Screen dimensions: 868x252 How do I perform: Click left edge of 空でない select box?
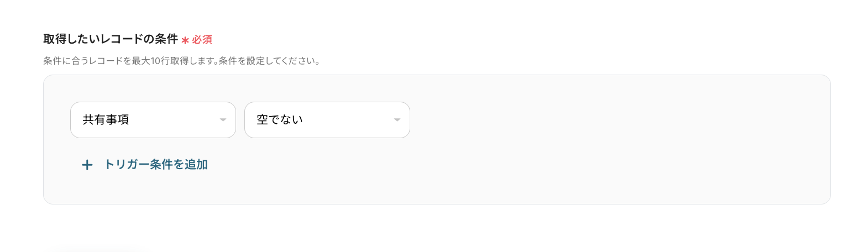pyautogui.click(x=249, y=120)
